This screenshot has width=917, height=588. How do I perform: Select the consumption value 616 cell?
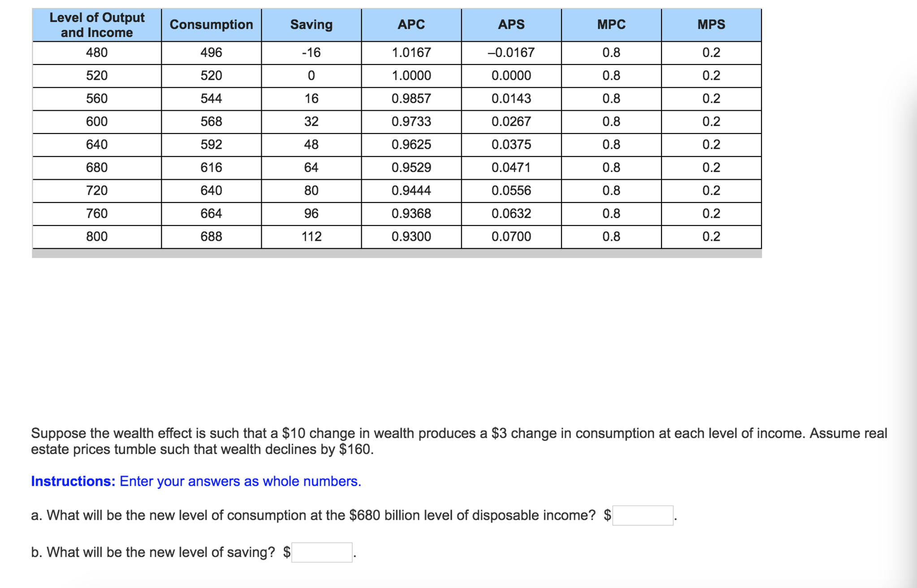click(x=211, y=168)
